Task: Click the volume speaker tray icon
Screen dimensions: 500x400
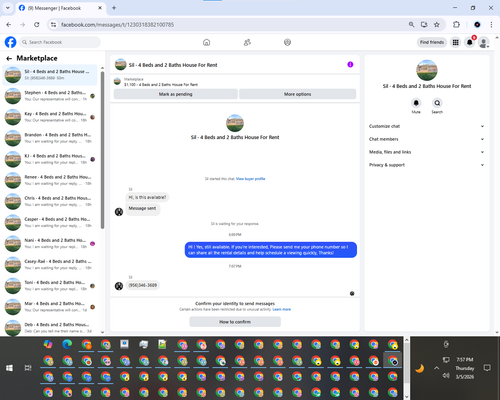Action: (446, 376)
